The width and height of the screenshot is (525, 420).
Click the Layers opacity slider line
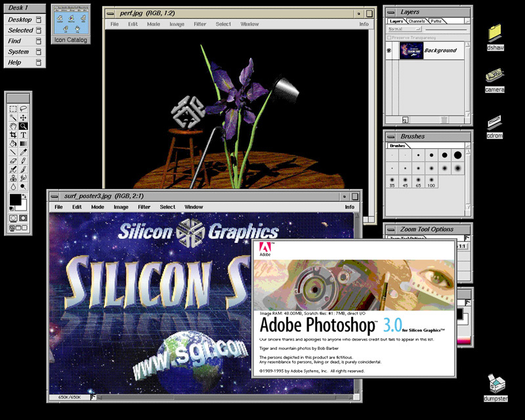click(446, 30)
